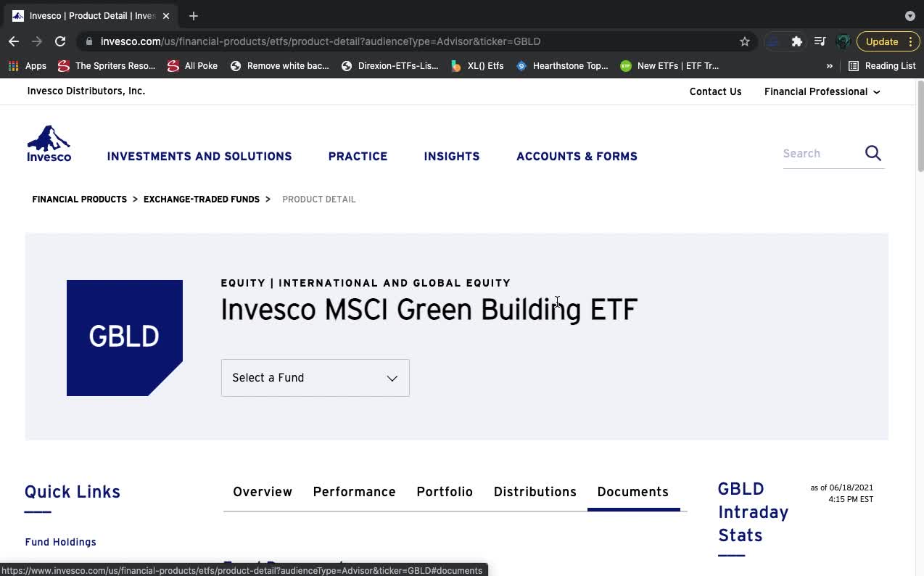Image resolution: width=924 pixels, height=576 pixels.
Task: Show hidden bookmarks with double chevron
Action: [830, 66]
